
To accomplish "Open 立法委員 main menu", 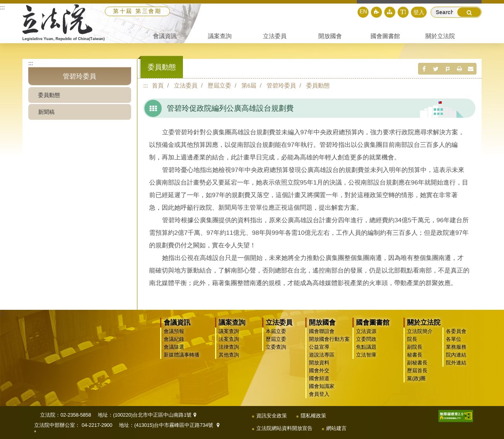I will [x=275, y=36].
